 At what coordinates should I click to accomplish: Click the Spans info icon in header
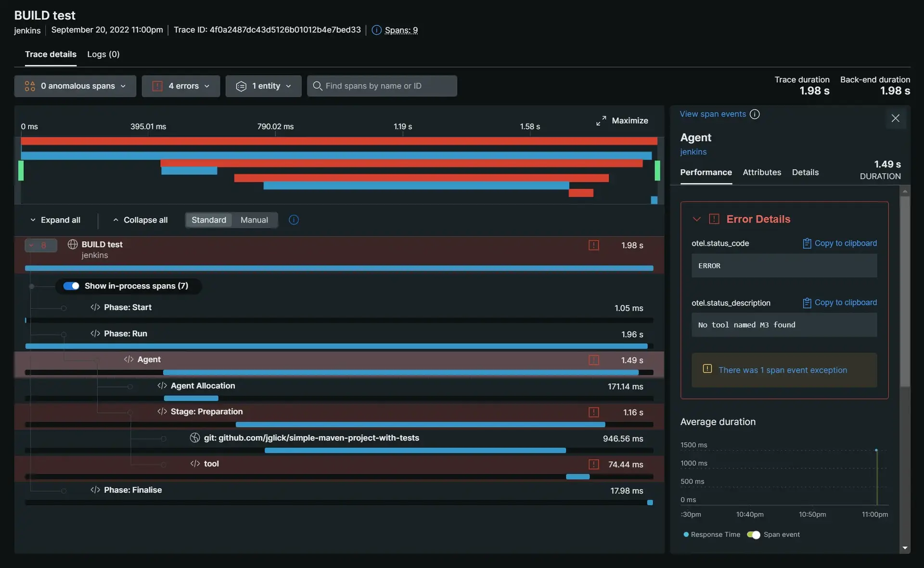(376, 30)
